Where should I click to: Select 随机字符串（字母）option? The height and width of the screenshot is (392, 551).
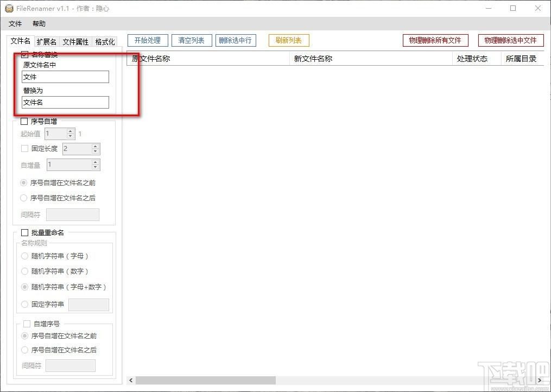click(55, 256)
